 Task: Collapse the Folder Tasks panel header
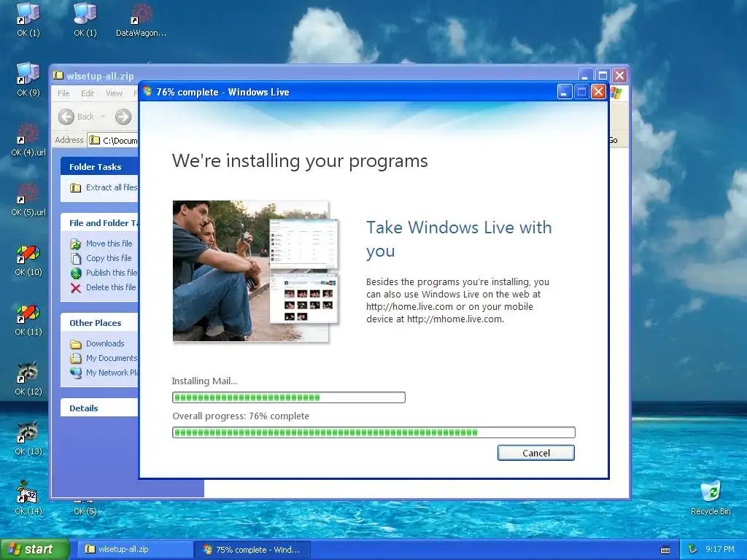click(99, 167)
